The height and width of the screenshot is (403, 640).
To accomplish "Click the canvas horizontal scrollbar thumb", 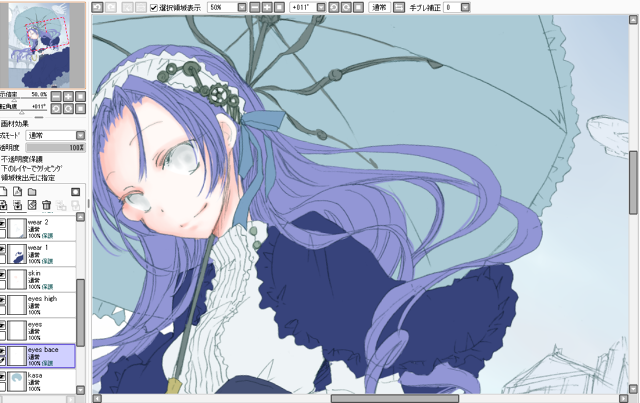I will [395, 398].
